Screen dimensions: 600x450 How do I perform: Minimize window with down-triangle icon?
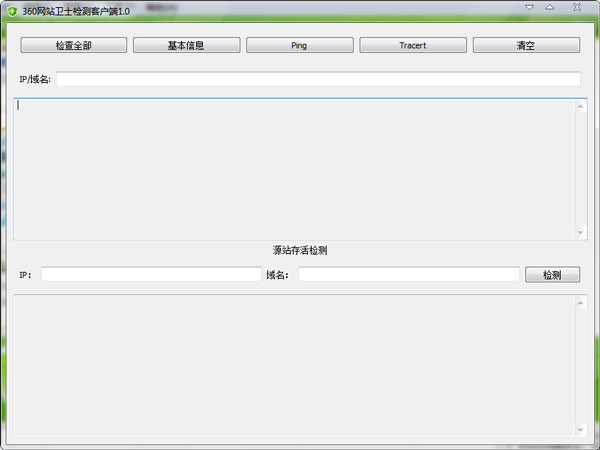point(529,7)
